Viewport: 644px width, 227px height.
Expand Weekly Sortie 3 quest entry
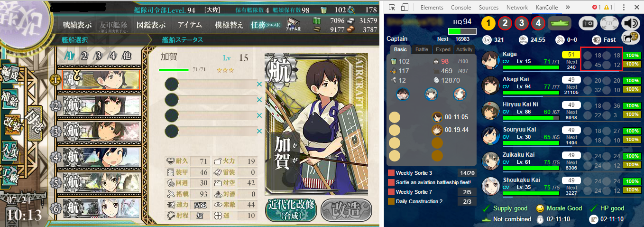coord(431,173)
